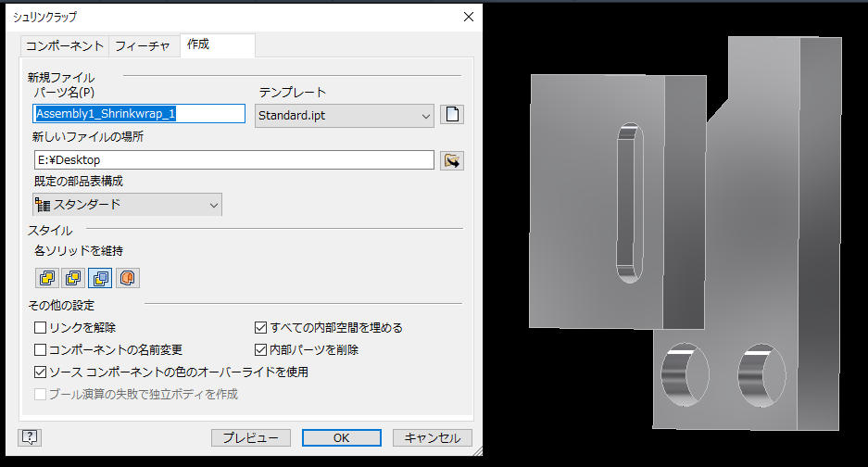Click the left round hole on the model
The height and width of the screenshot is (467, 868).
tap(685, 374)
